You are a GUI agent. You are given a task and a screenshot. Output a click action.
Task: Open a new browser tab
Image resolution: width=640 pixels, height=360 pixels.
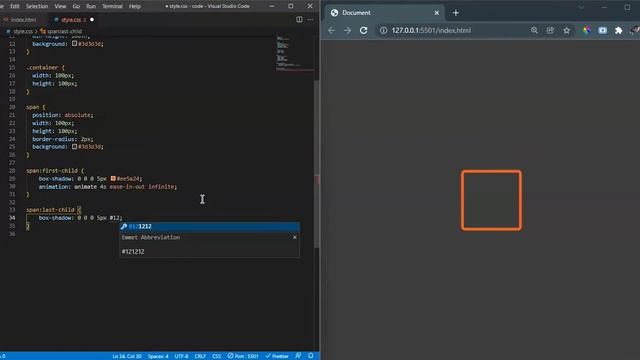pyautogui.click(x=456, y=13)
